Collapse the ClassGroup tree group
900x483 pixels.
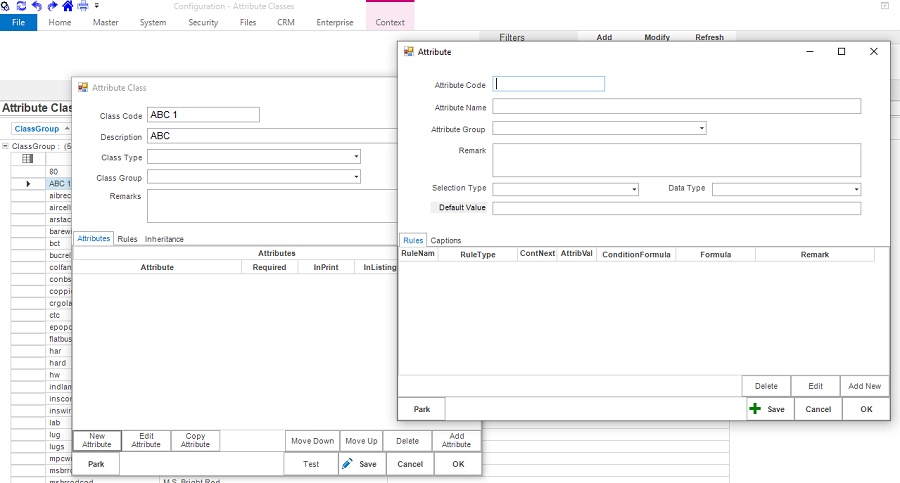point(6,146)
